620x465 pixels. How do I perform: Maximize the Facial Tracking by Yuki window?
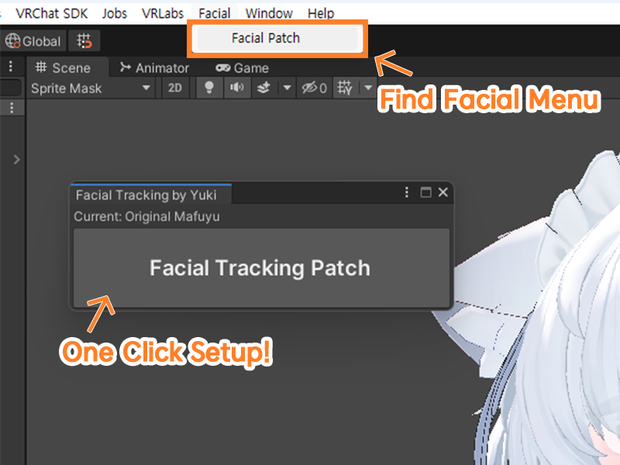[425, 193]
